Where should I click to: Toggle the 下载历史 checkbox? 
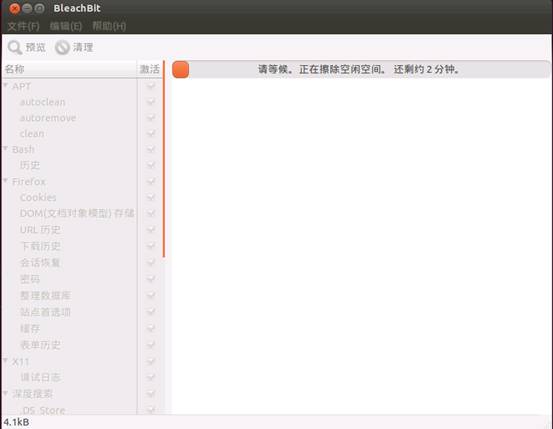[151, 246]
